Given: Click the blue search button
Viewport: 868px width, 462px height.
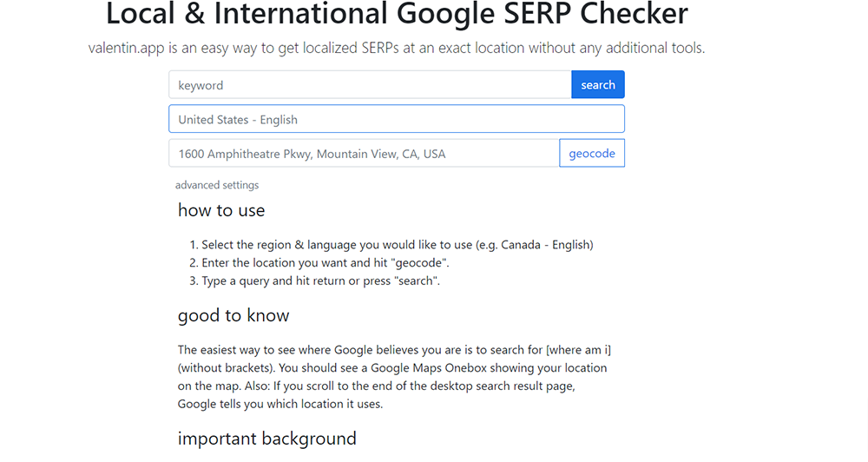Looking at the screenshot, I should click(x=598, y=85).
